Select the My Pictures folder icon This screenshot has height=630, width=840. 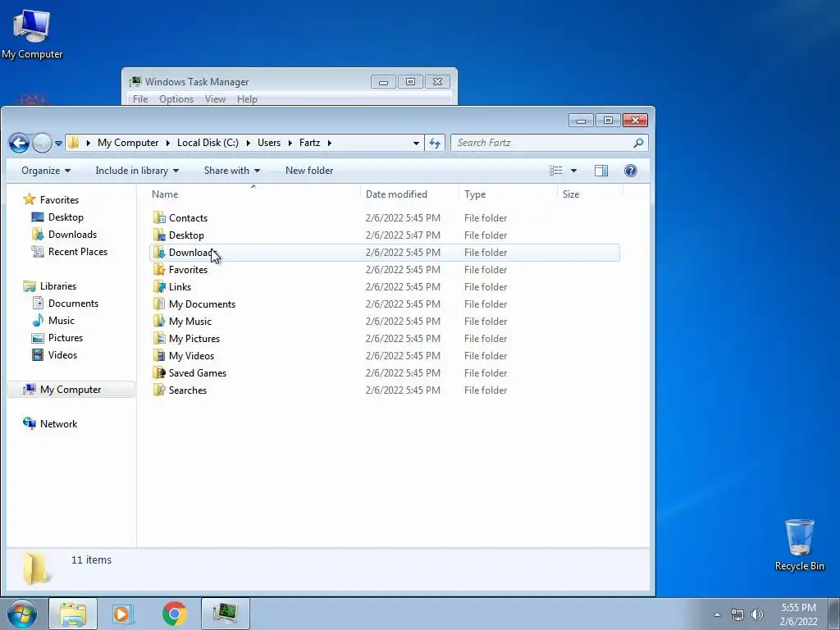click(159, 338)
